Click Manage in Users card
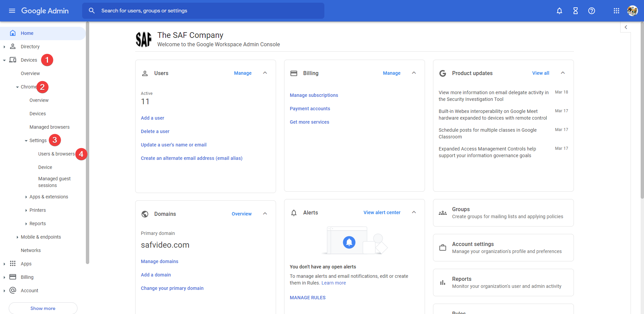Image resolution: width=644 pixels, height=314 pixels. click(243, 73)
